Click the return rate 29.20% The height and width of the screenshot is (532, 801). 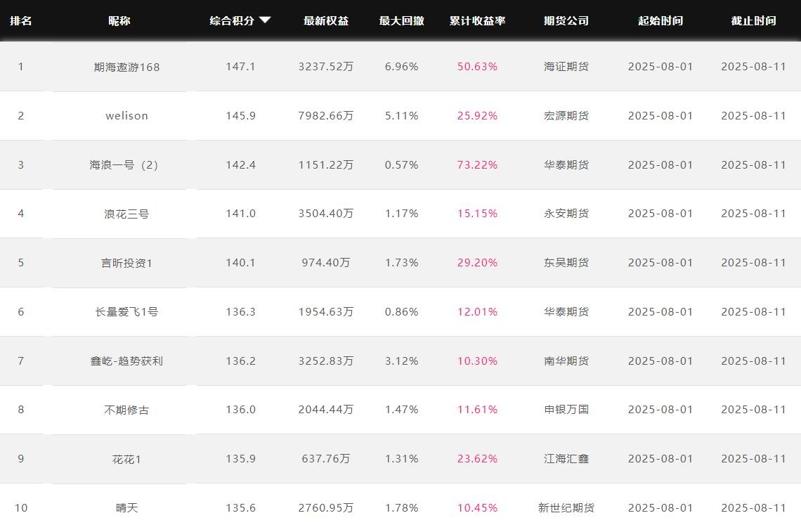[477, 262]
